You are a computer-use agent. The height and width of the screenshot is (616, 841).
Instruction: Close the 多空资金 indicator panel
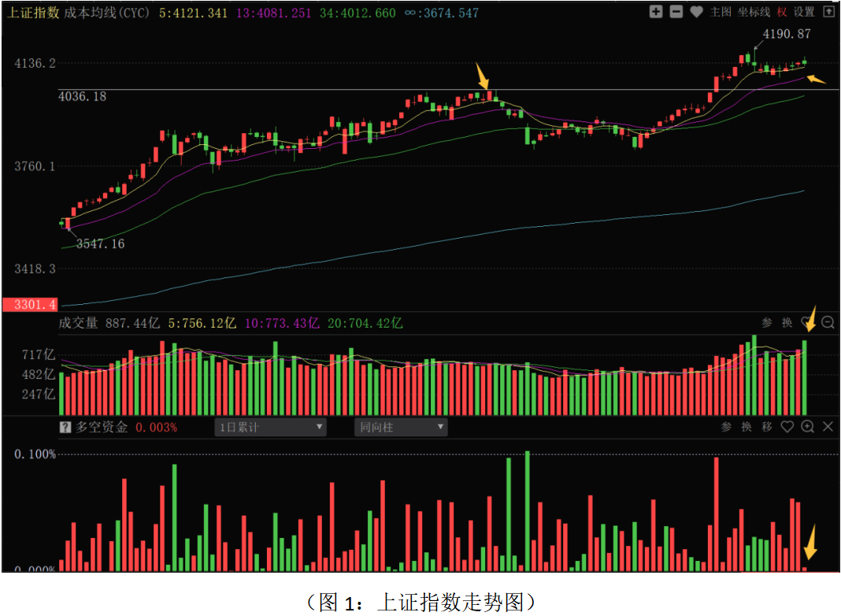pos(828,426)
